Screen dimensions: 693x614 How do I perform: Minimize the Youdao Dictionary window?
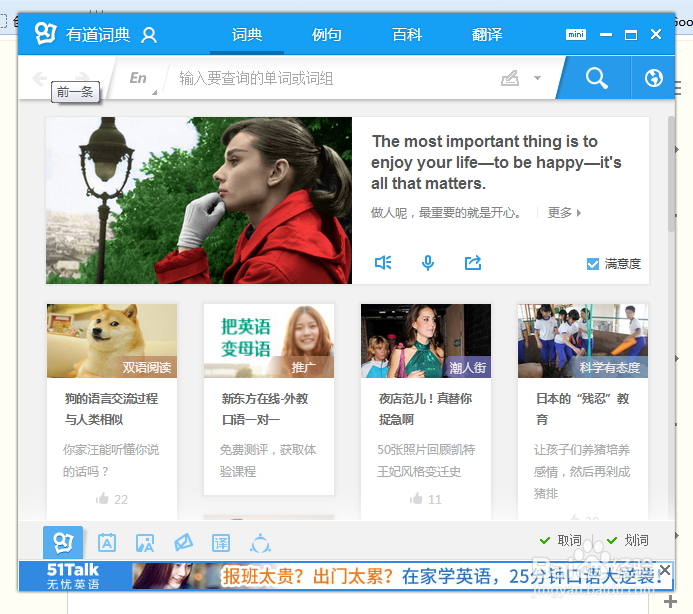(606, 34)
